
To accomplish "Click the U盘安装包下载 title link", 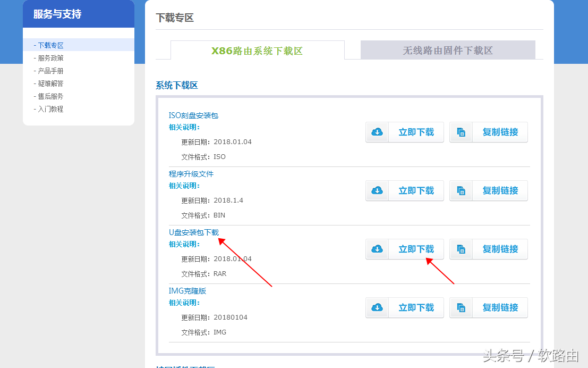I will pyautogui.click(x=193, y=232).
